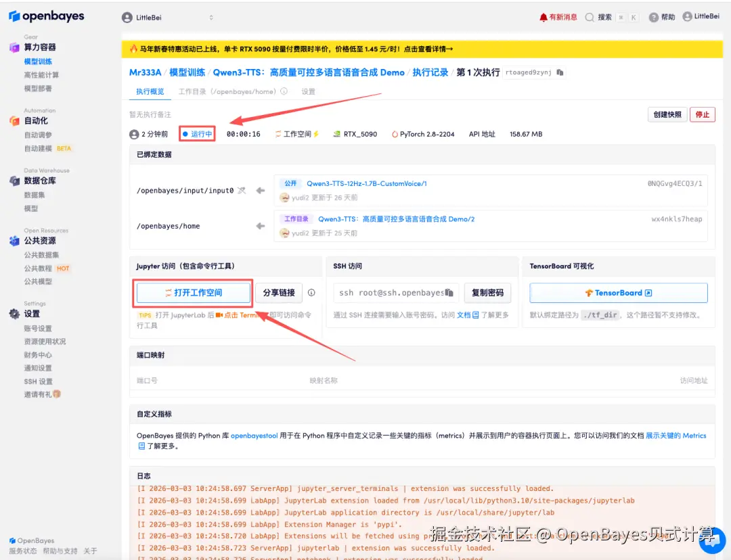The image size is (731, 560).
Task: Click the 服务状态 footer link
Action: (x=23, y=551)
